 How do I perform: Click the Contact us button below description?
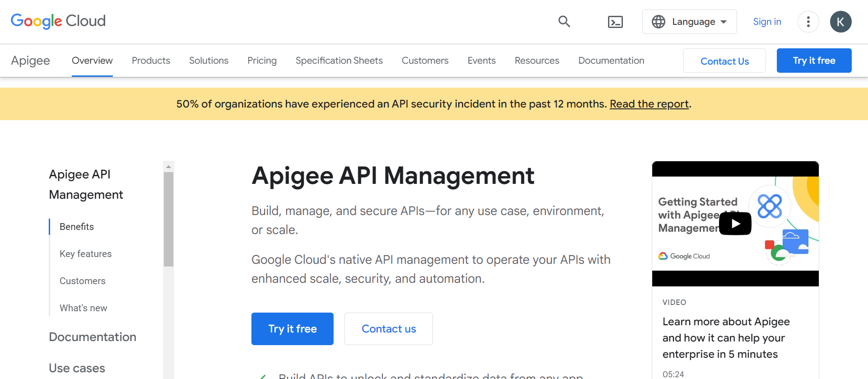tap(389, 329)
